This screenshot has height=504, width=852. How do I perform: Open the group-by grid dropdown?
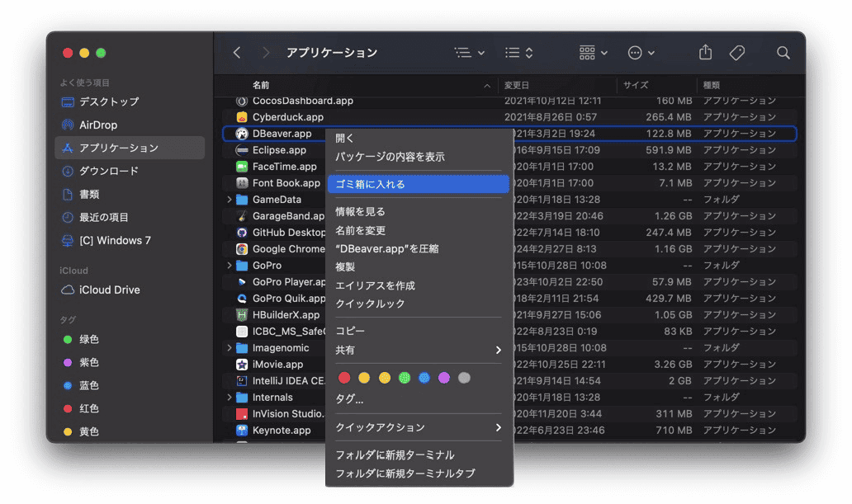tap(593, 53)
